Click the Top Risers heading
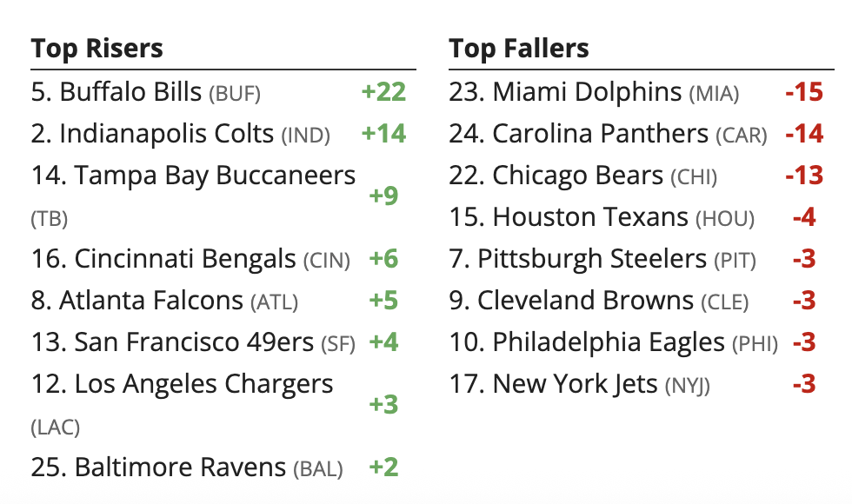Viewport: 852px width, 504px height. (x=97, y=49)
